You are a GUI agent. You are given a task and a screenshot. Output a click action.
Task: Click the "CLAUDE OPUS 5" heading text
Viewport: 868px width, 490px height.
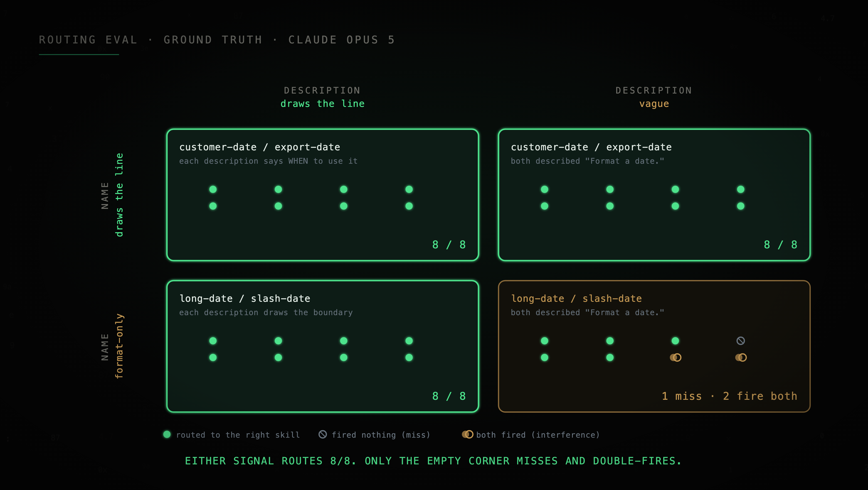(341, 40)
